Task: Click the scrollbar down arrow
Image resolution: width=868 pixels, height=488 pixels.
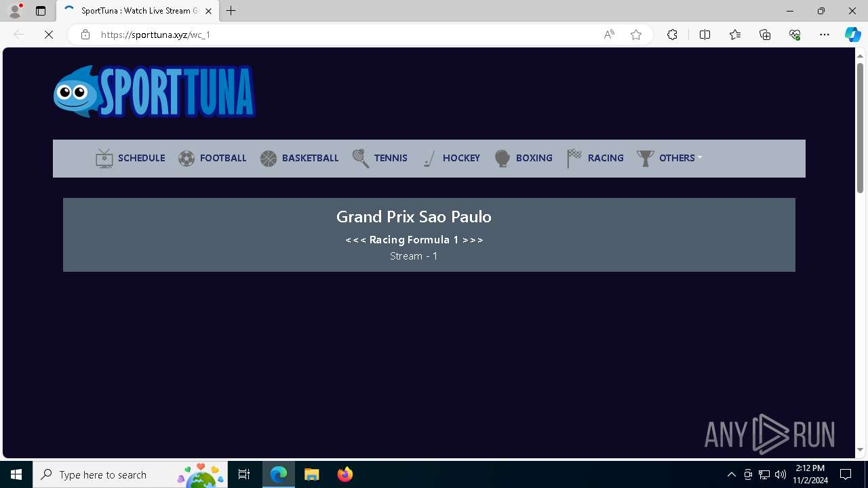Action: (861, 449)
